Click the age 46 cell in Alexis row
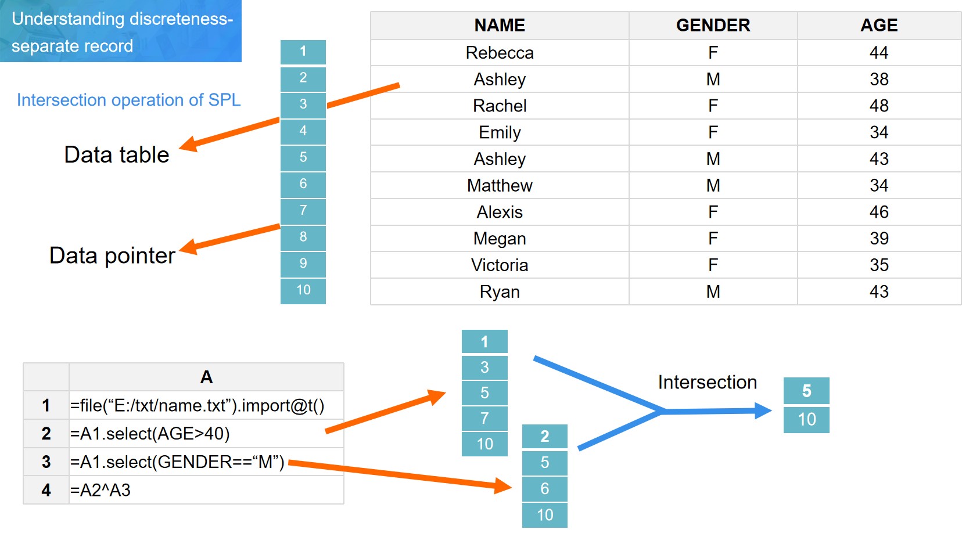The image size is (980, 551). coord(879,213)
